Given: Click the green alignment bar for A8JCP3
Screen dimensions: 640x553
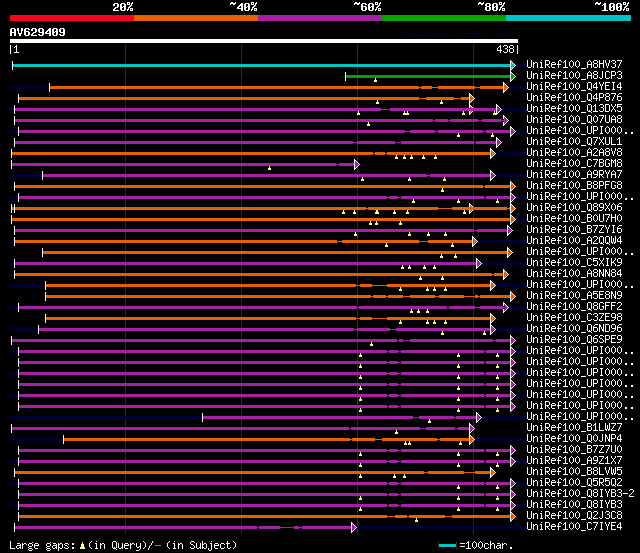Looking at the screenshot, I should click(x=428, y=76).
